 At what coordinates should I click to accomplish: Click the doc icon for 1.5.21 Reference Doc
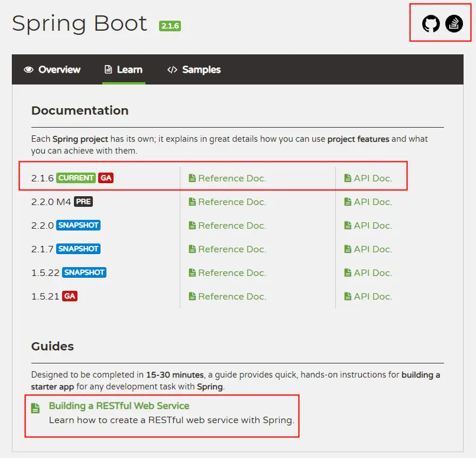pyautogui.click(x=192, y=296)
